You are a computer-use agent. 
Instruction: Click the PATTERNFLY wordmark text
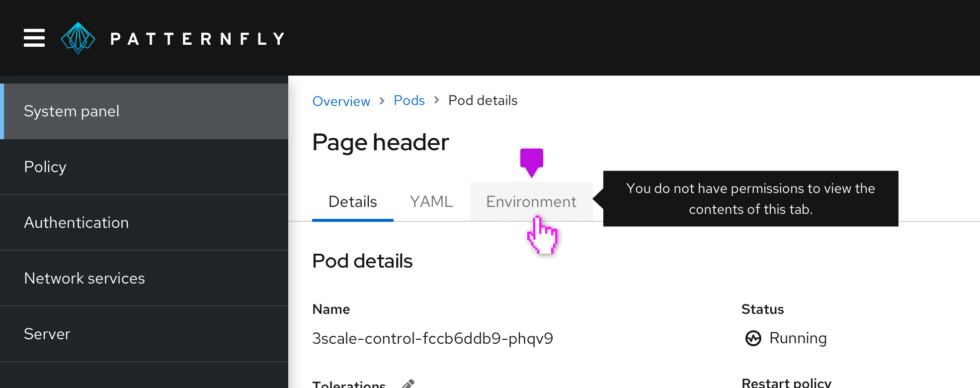pyautogui.click(x=197, y=39)
